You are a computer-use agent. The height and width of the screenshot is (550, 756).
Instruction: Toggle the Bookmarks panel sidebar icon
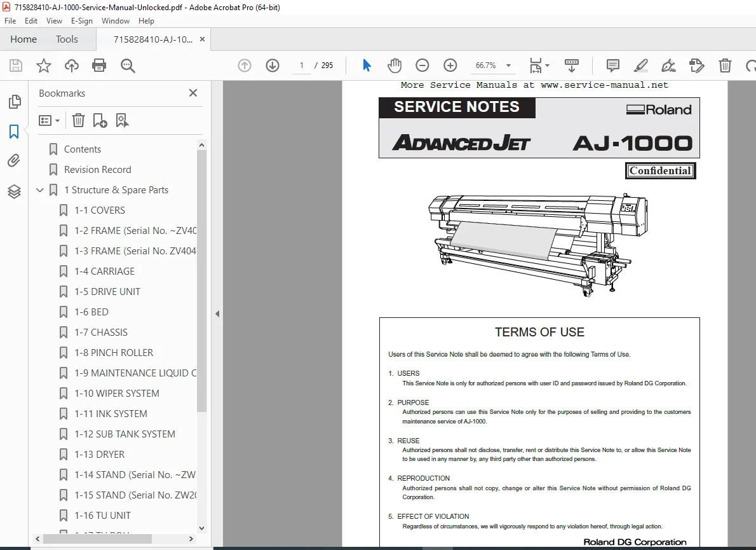point(14,131)
